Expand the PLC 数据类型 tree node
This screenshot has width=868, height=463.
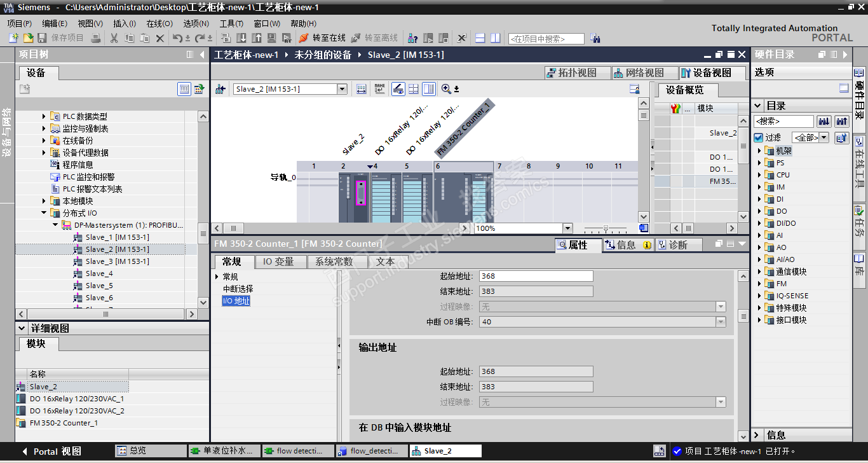click(44, 116)
